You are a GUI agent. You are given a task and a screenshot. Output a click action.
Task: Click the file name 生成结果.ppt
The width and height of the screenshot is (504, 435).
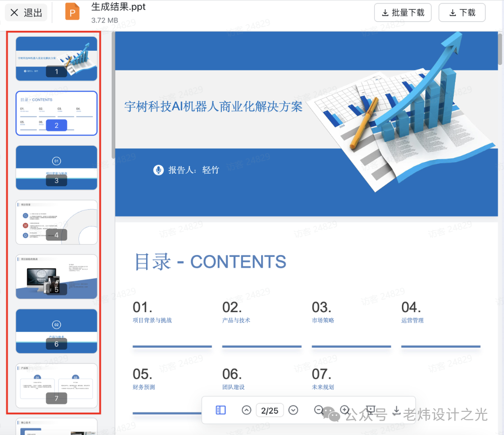click(118, 7)
